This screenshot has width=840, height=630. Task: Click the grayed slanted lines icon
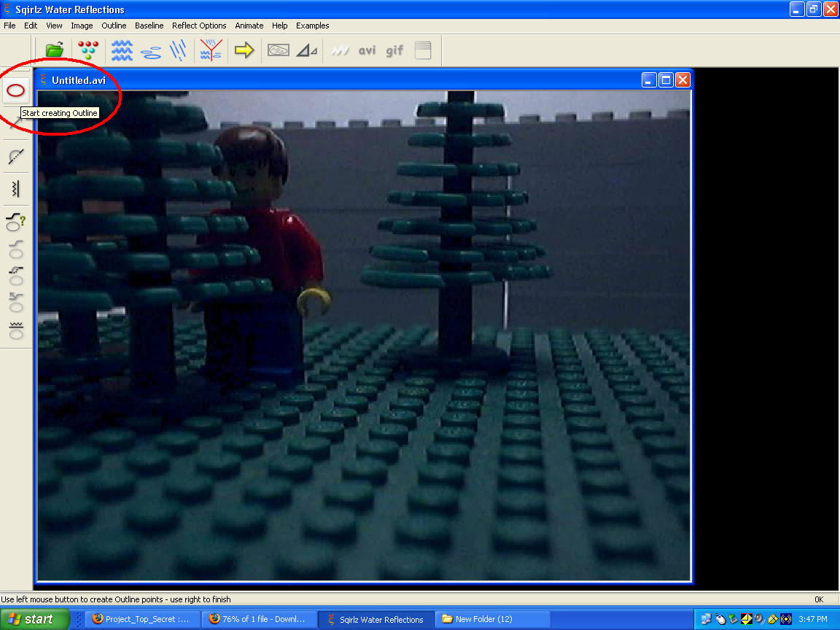coord(341,50)
